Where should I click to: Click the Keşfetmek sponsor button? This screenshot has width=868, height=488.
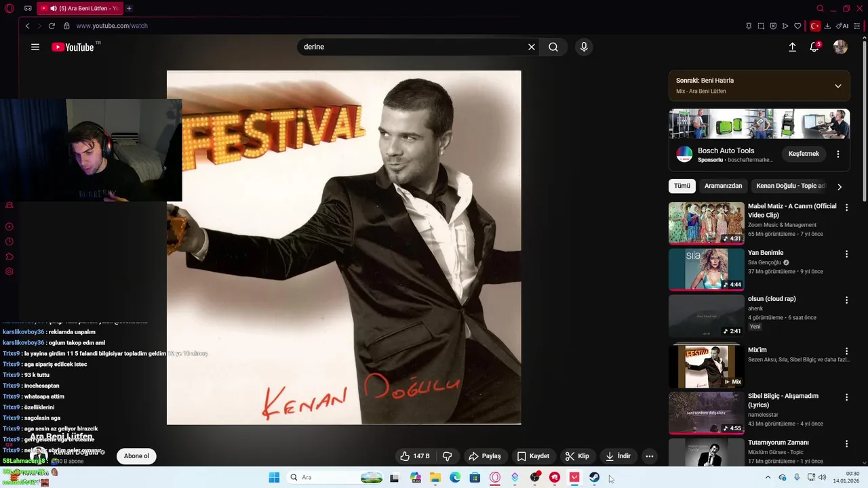click(x=804, y=154)
